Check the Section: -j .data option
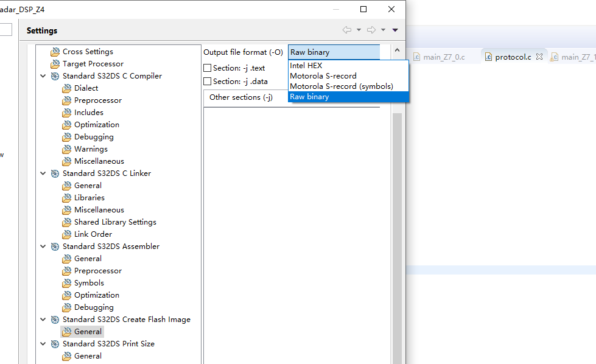 [207, 81]
